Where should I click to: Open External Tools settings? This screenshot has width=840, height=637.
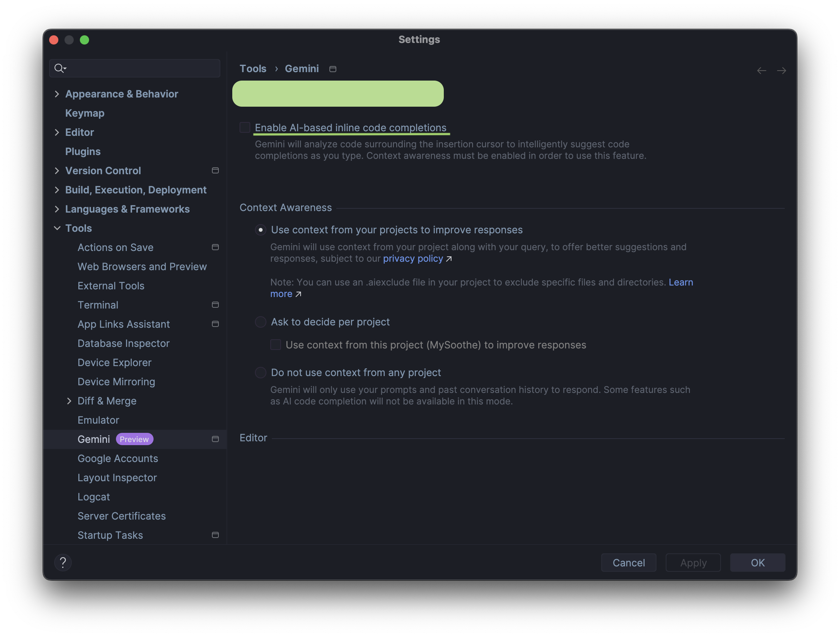111,286
